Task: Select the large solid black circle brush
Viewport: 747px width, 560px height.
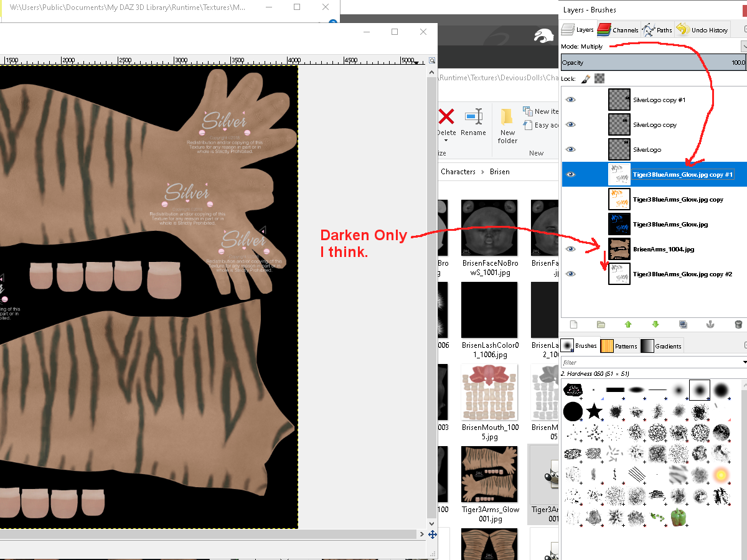Action: (573, 411)
